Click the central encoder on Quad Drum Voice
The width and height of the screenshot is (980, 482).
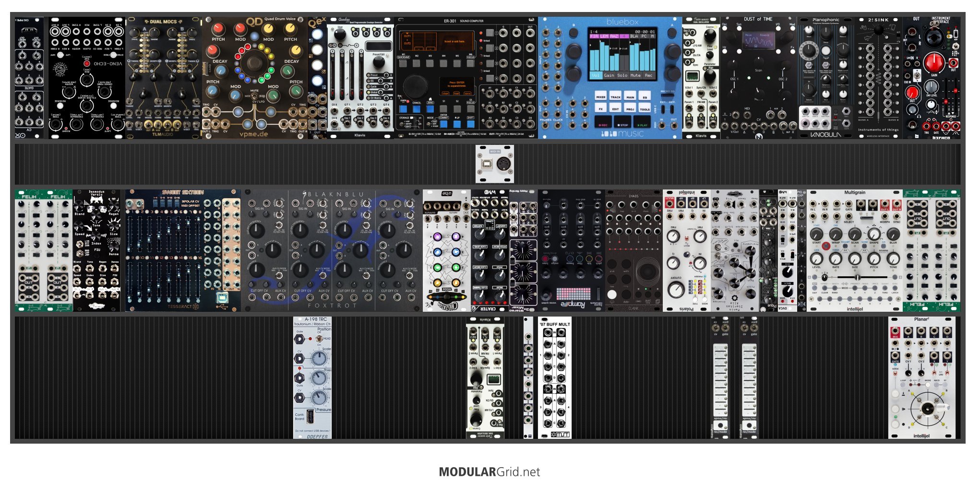point(254,63)
